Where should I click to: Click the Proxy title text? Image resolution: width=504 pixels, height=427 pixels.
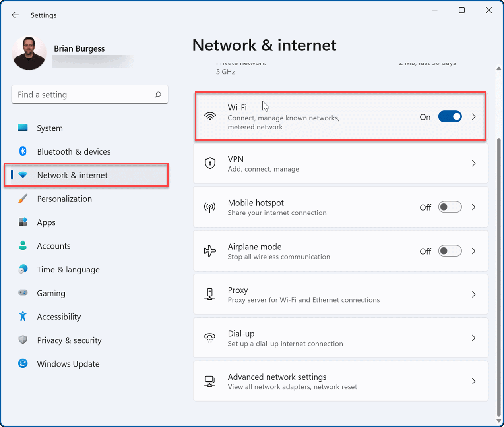click(238, 290)
